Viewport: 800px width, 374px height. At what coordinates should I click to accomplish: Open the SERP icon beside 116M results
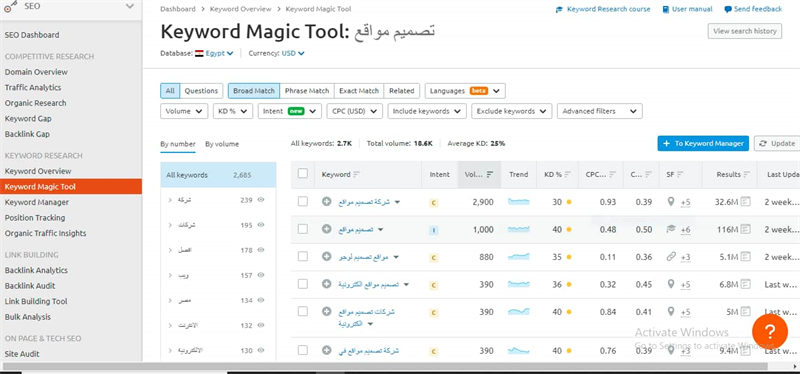tap(746, 229)
